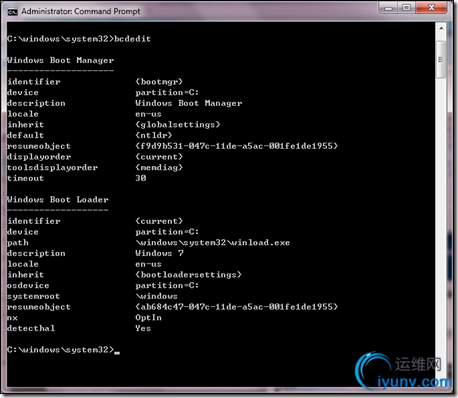Screen dimensions: 458x398
Task: Click the 'Windows Boot Loader' heading
Action: tap(58, 200)
